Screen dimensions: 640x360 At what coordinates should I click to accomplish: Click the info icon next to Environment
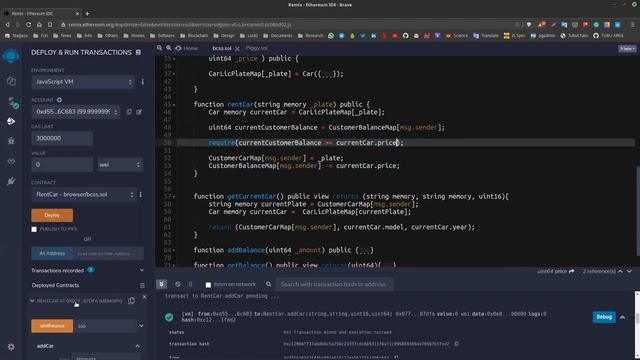tap(142, 82)
